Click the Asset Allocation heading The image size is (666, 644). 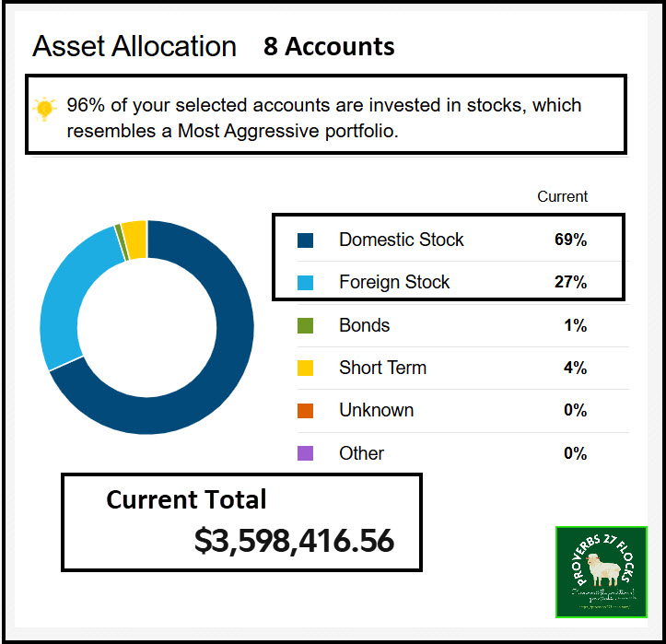pos(134,47)
